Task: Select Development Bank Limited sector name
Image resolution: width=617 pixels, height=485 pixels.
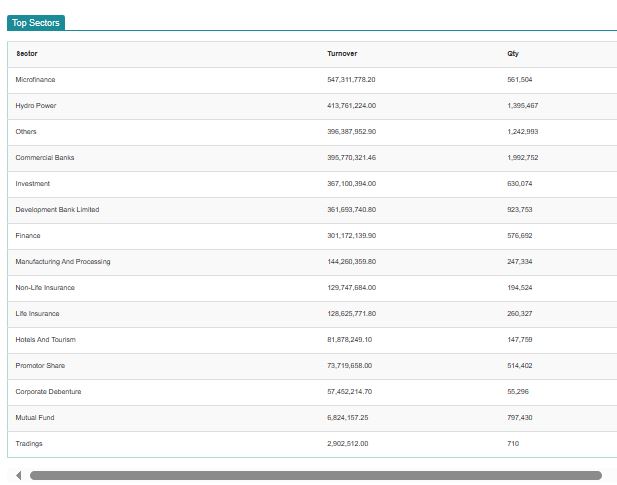Action: [57, 210]
